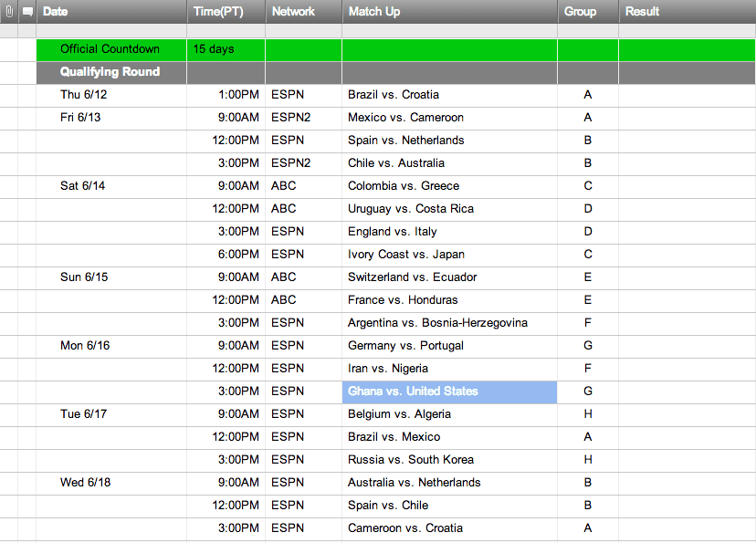Select the Qualifying Round section row
The image size is (756, 543).
[x=110, y=72]
